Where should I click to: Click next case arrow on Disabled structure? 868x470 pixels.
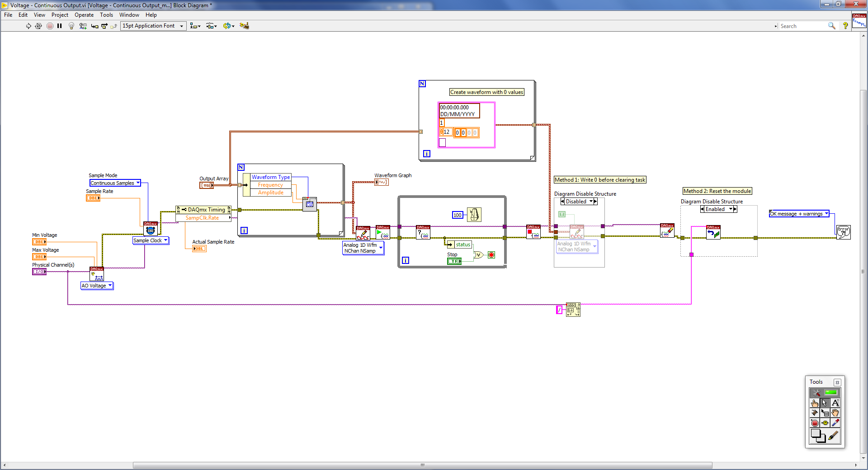point(595,202)
